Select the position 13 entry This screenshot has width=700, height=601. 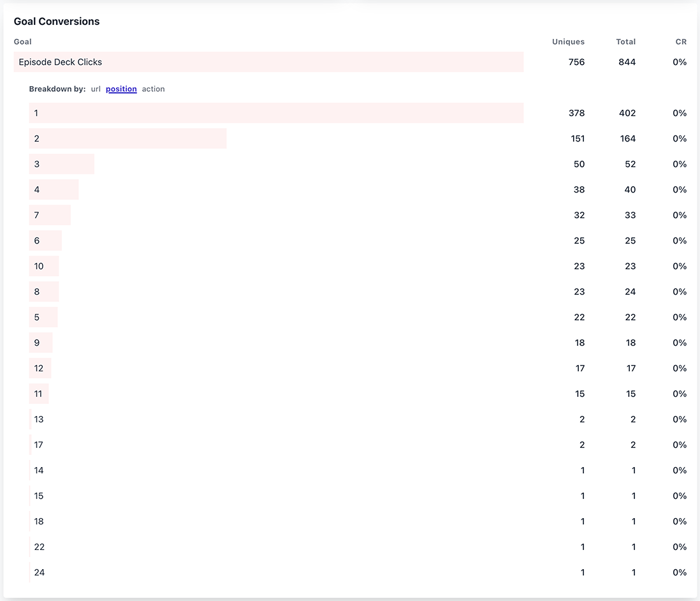point(39,419)
